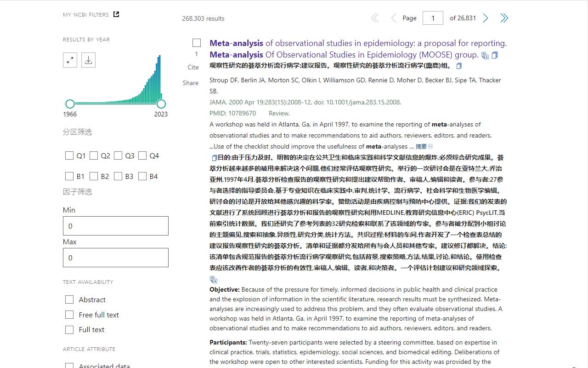Click inside the Page number input field
The width and height of the screenshot is (588, 368).
coord(432,18)
